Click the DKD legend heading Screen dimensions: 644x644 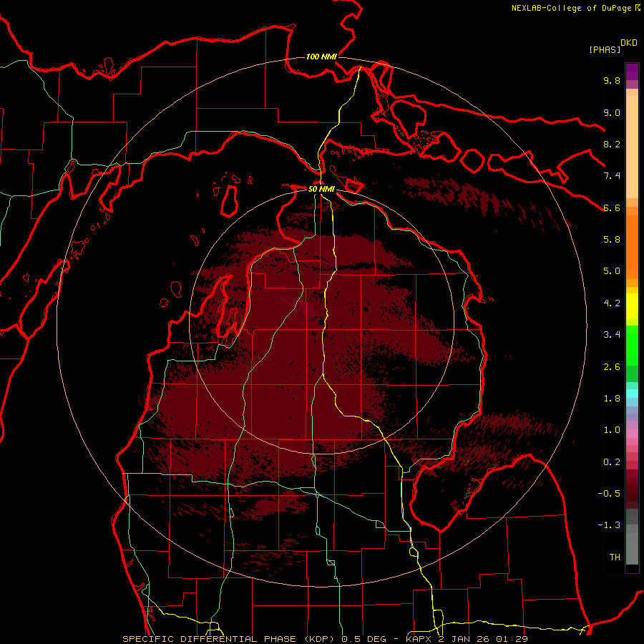(629, 43)
